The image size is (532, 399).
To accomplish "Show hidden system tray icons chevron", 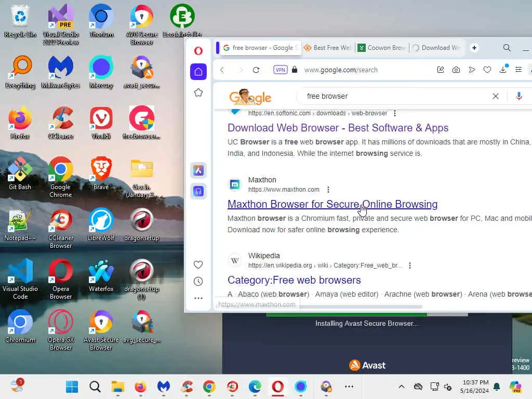I will click(402, 387).
